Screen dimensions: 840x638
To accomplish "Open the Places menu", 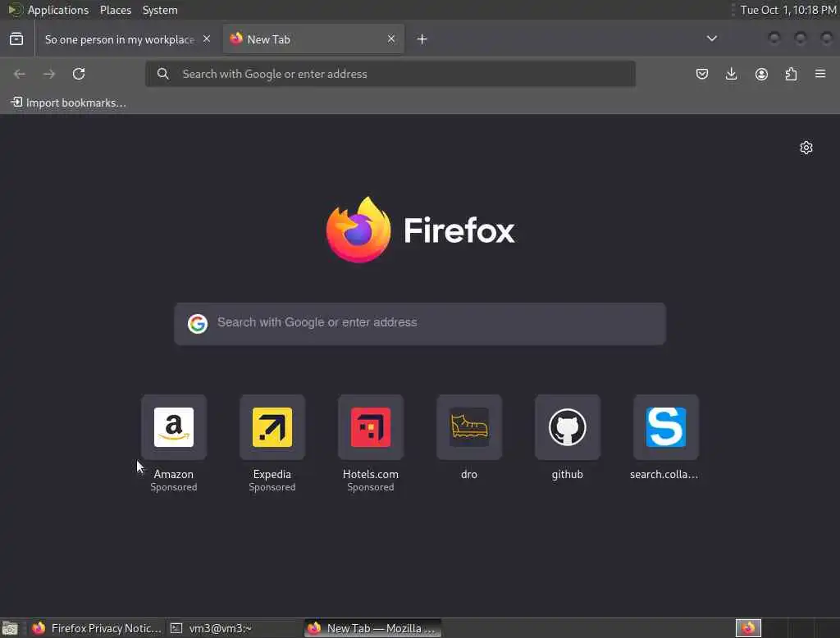I will 116,10.
